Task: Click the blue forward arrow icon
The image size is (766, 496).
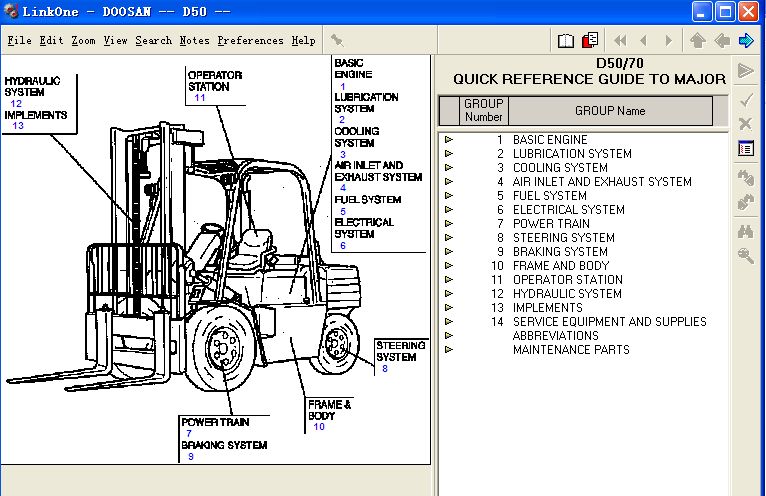Action: pos(746,41)
